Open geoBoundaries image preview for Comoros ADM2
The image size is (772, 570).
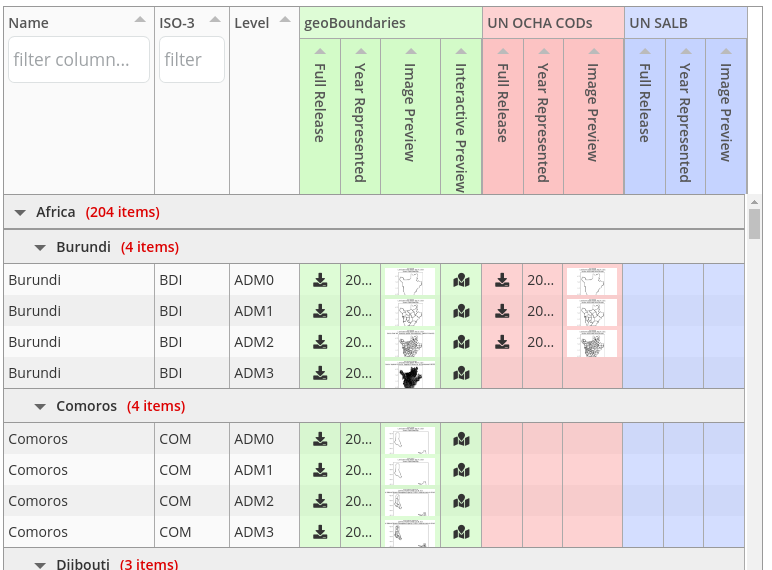(x=410, y=502)
